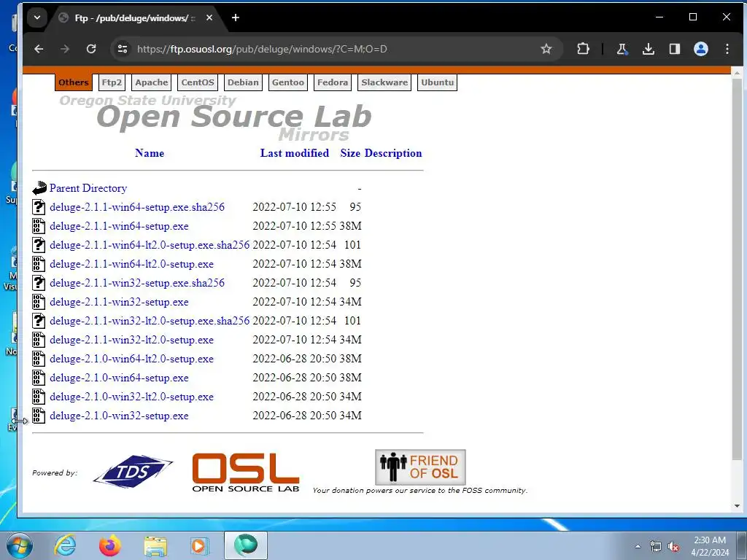
Task: Click binary icon beside deluge-2.1.1-win32-setup.exe
Action: (x=39, y=302)
